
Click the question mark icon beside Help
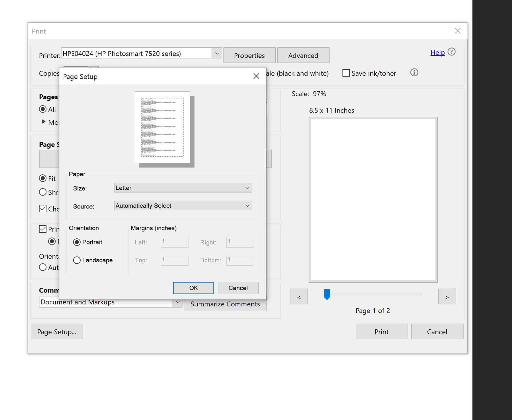[x=451, y=52]
